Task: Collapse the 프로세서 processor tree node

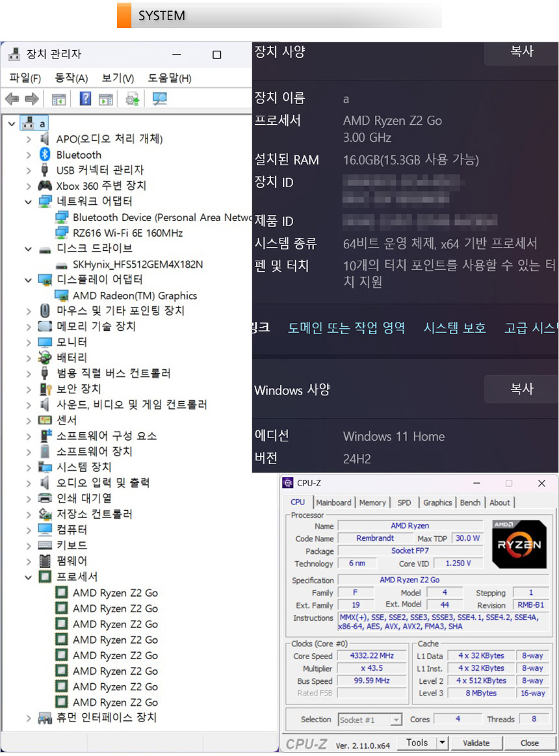Action: [x=29, y=577]
